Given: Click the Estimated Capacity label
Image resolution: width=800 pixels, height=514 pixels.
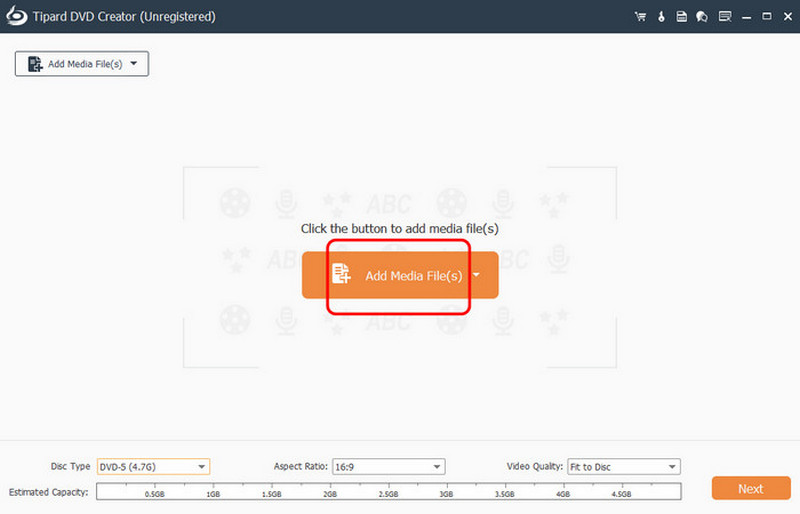Looking at the screenshot, I should [48, 492].
